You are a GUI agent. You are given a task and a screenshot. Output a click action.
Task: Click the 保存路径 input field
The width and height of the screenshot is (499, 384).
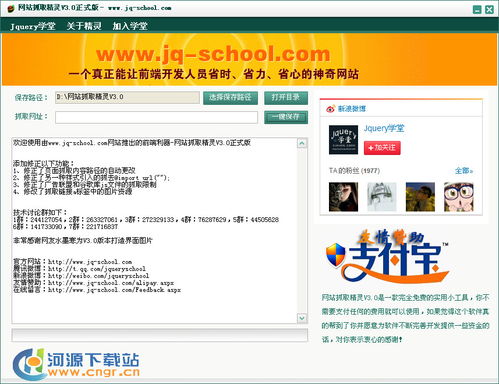[x=127, y=97]
